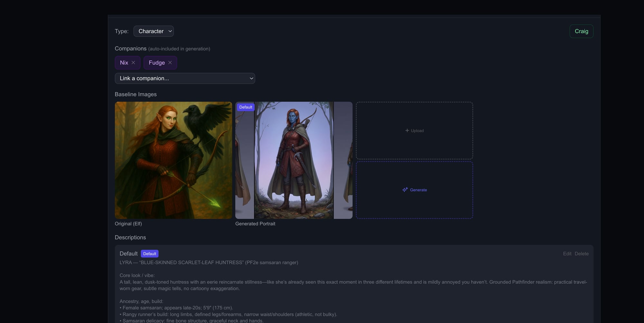Open the Character type dropdown

point(154,31)
